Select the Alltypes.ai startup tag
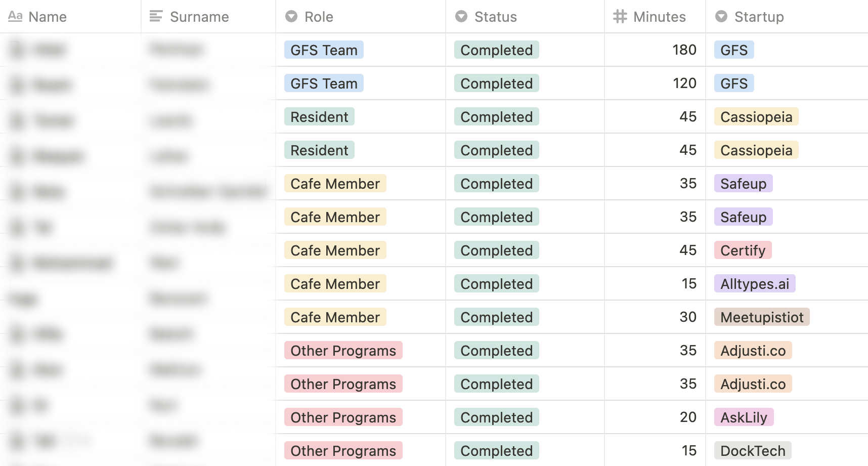868x466 pixels. point(755,283)
